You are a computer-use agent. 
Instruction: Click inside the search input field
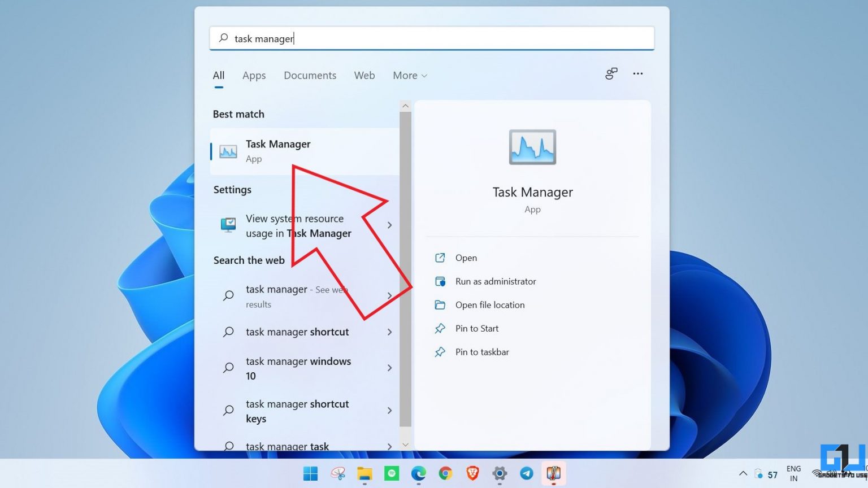[x=432, y=38]
